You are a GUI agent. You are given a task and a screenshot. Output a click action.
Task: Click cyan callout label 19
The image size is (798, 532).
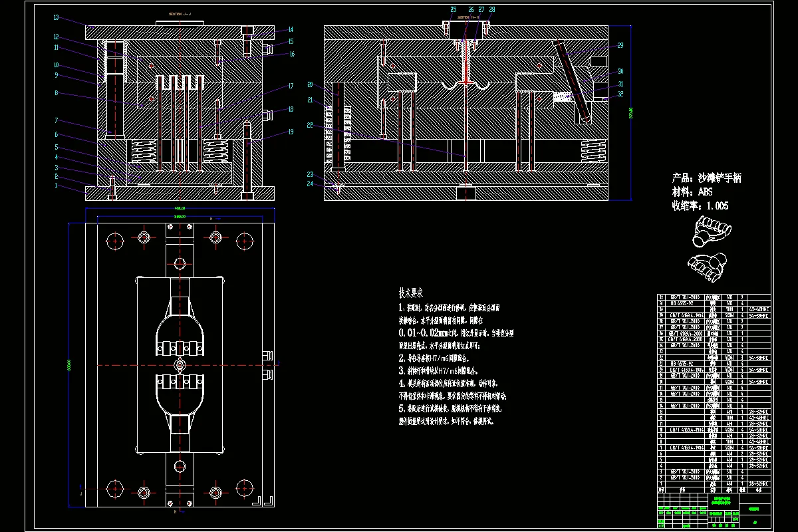[291, 132]
